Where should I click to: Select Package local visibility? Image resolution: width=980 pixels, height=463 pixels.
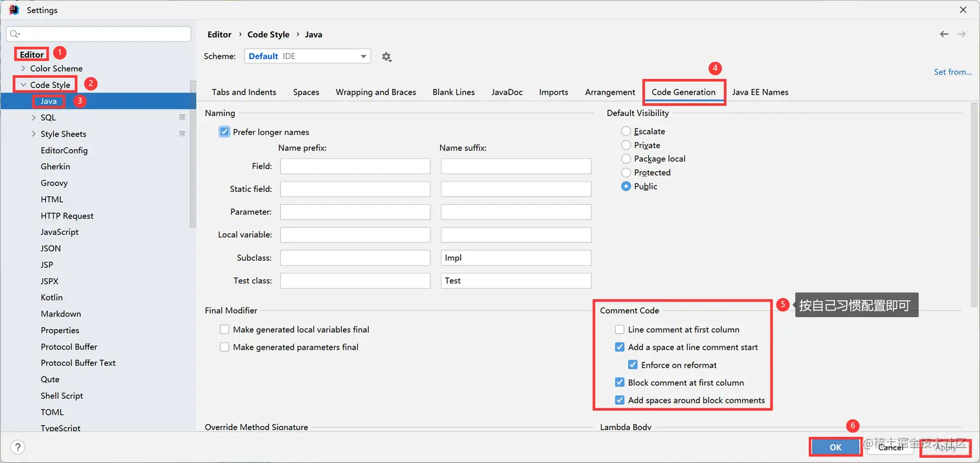click(x=626, y=159)
